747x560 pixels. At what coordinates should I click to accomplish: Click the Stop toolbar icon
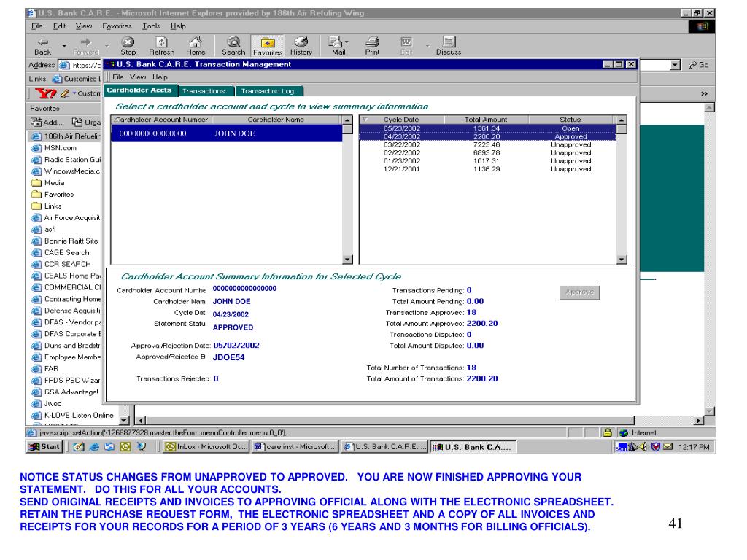click(x=128, y=46)
